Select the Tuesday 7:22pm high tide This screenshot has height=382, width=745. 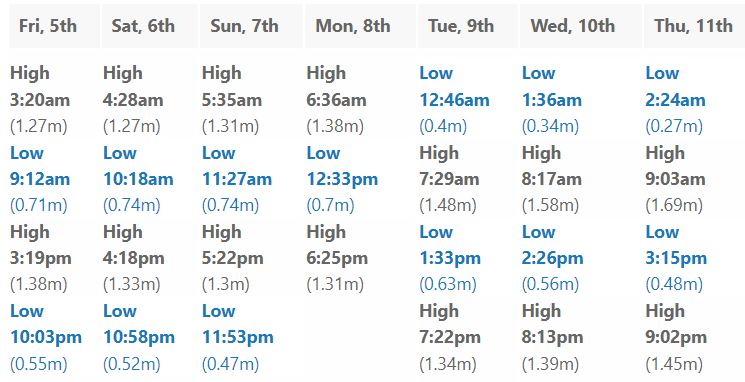click(449, 337)
